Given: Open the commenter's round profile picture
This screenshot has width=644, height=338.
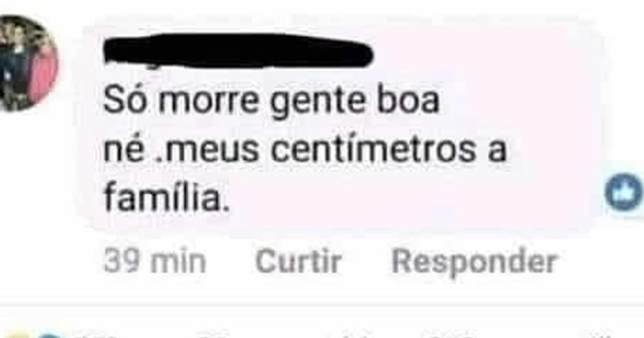Looking at the screenshot, I should pos(25,63).
